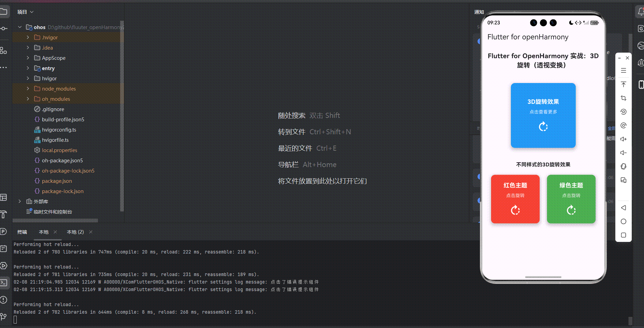Open the emulator hamburger menu
644x328 pixels.
click(624, 70)
